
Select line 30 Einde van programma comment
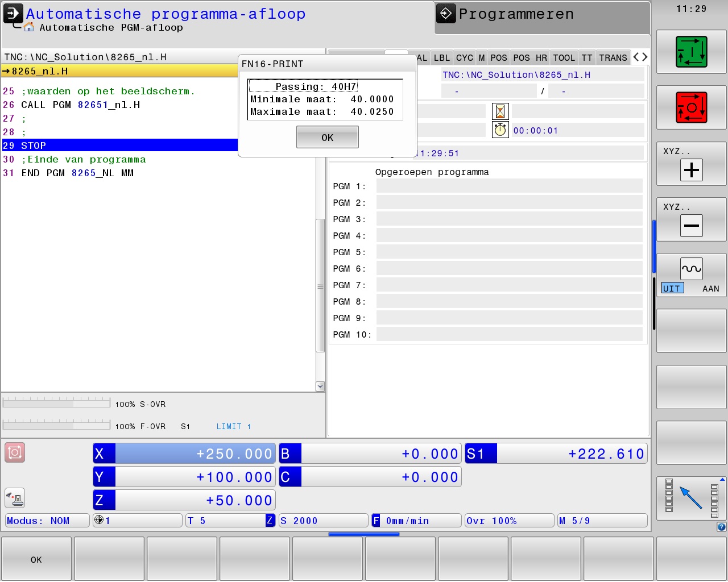(x=159, y=159)
